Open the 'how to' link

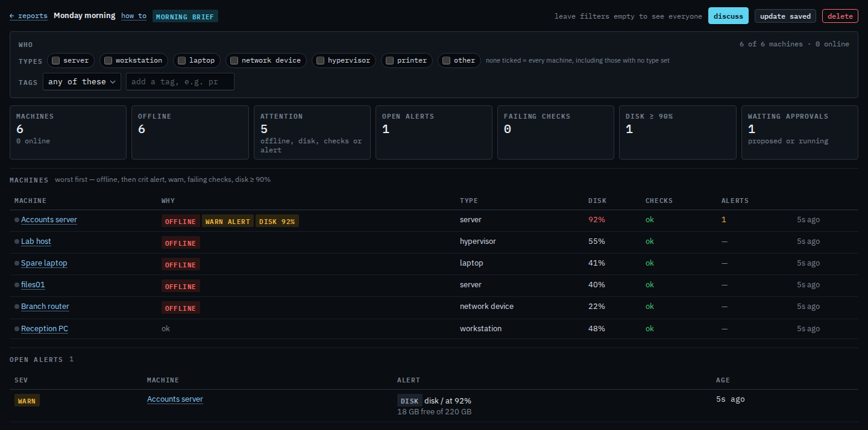pos(134,16)
